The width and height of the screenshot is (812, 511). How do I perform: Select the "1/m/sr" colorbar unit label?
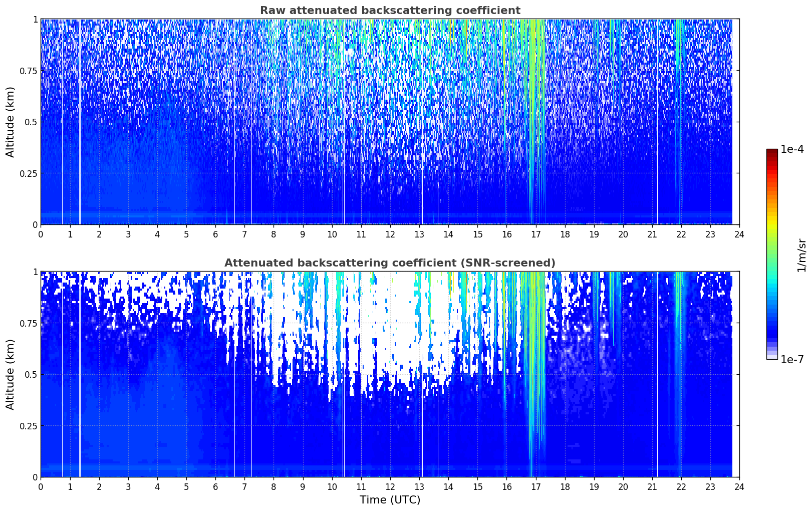(801, 255)
